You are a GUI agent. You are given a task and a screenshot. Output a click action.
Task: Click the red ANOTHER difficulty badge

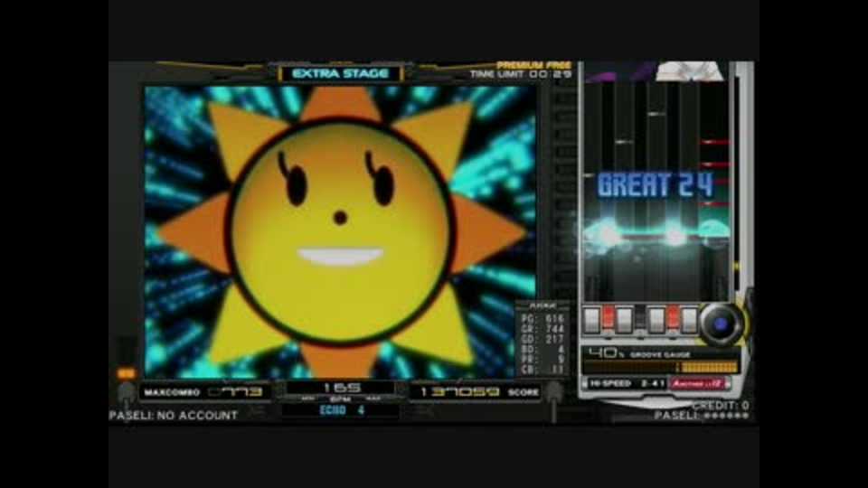pos(697,383)
